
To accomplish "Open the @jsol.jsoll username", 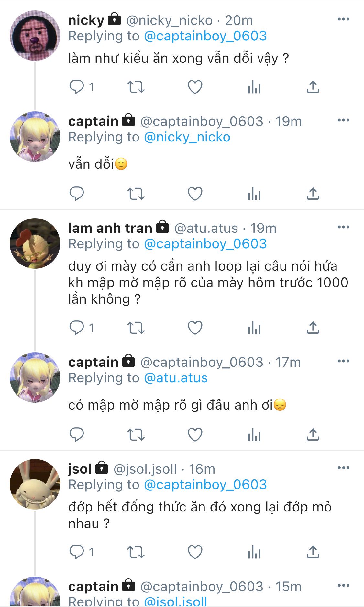I will [145, 469].
